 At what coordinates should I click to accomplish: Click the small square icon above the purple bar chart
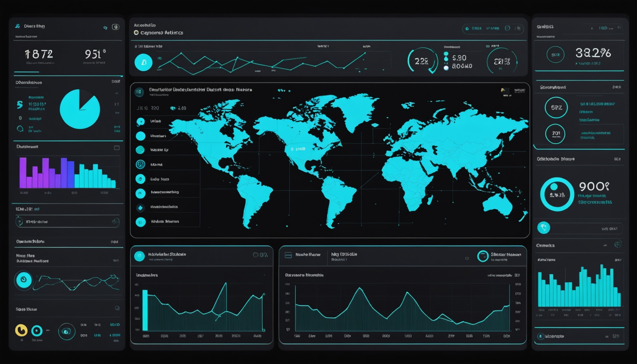tap(117, 148)
